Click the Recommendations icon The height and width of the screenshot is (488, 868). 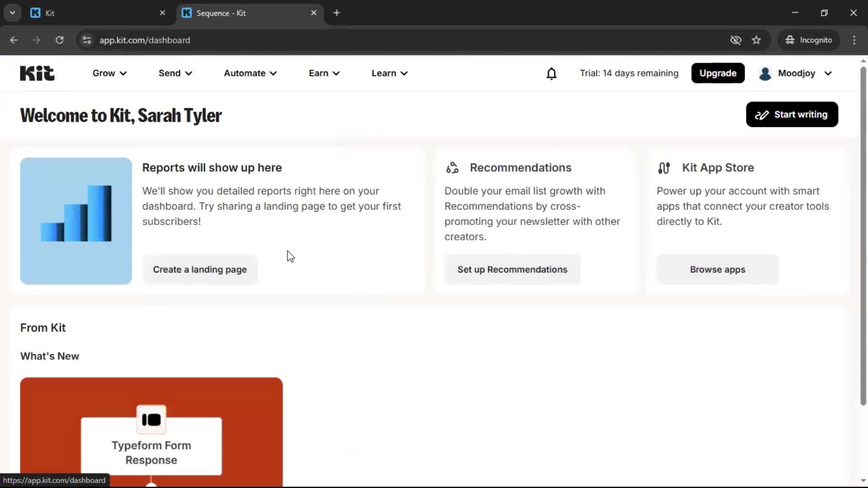point(452,168)
